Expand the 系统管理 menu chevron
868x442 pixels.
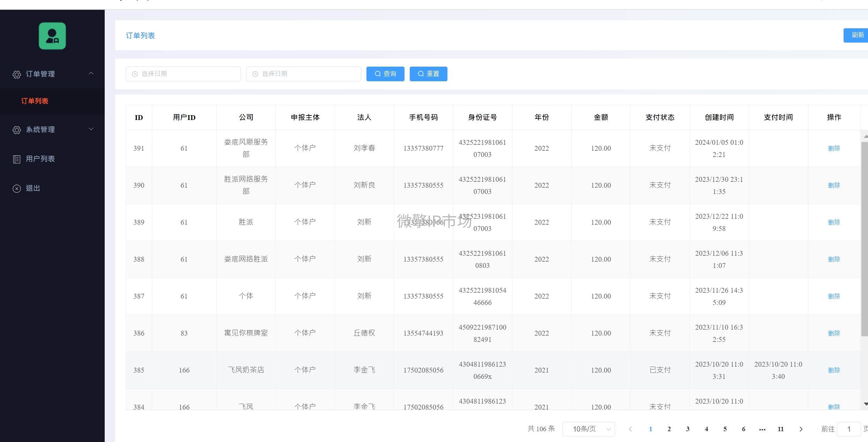pyautogui.click(x=91, y=129)
